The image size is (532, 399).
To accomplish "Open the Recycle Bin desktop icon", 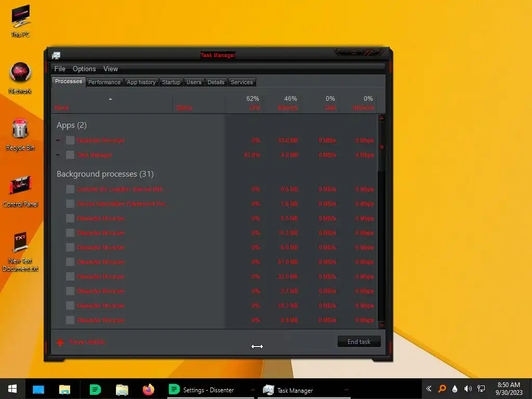I will pyautogui.click(x=20, y=135).
